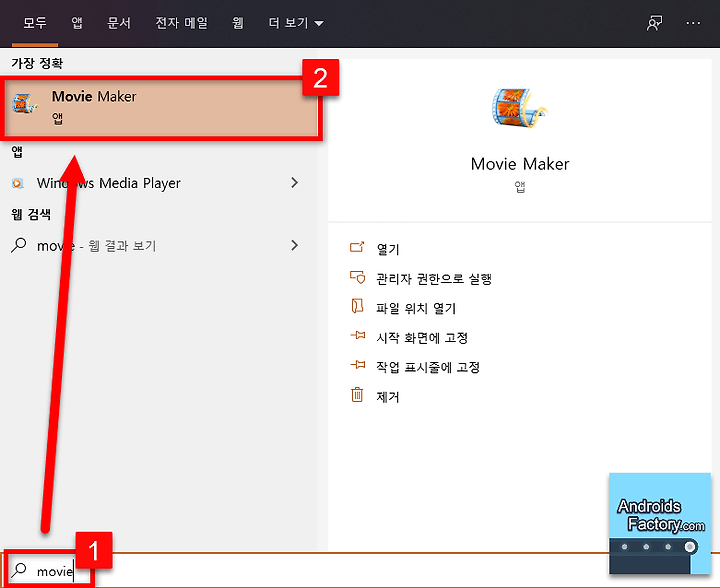Switch to the 전자 메일 tab
Image resolution: width=720 pixels, height=588 pixels.
181,22
